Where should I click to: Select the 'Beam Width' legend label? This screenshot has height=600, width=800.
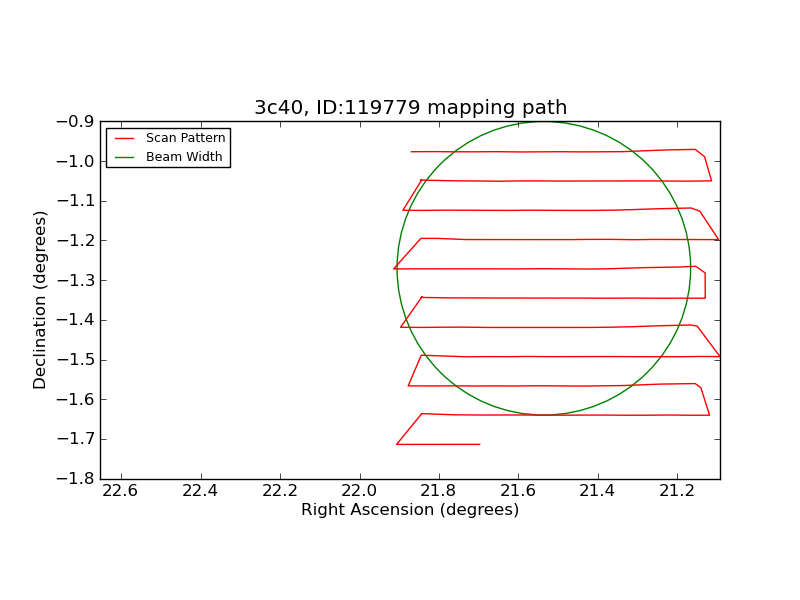pyautogui.click(x=184, y=157)
